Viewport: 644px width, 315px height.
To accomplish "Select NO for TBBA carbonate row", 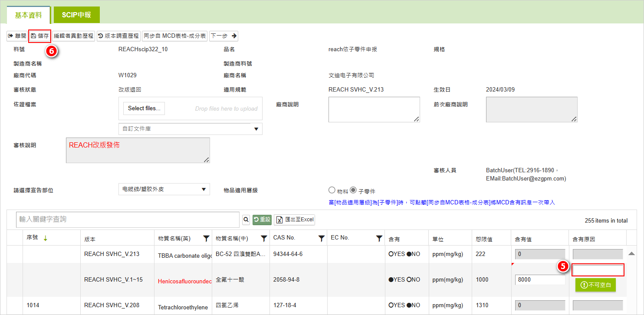I will [x=409, y=254].
